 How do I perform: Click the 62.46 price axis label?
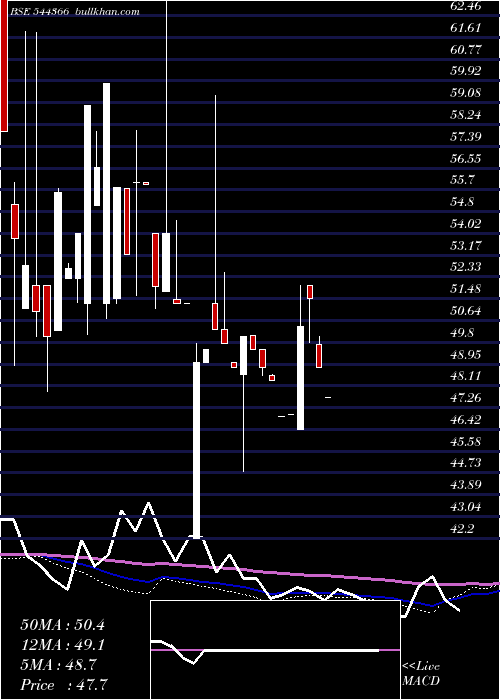click(x=465, y=6)
